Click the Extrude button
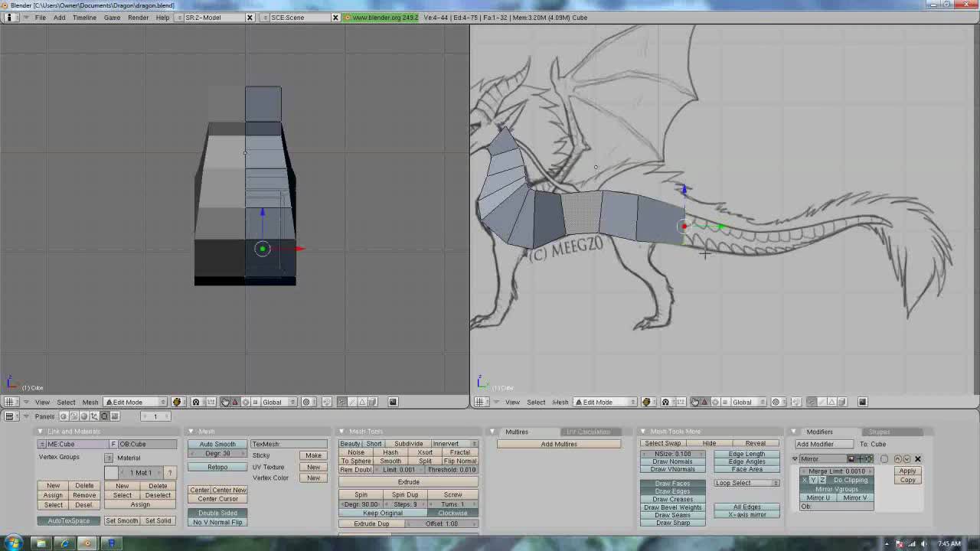980x551 pixels. click(408, 482)
